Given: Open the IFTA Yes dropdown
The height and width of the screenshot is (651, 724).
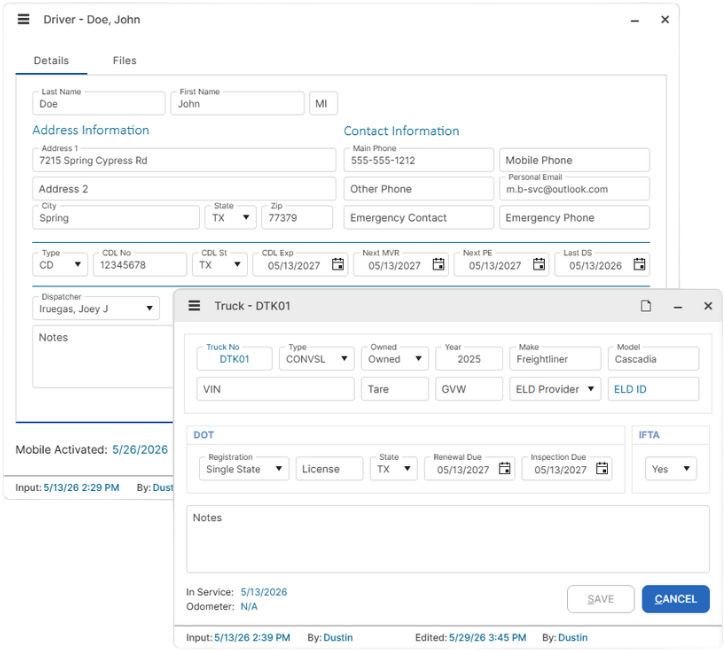Looking at the screenshot, I should [x=671, y=469].
